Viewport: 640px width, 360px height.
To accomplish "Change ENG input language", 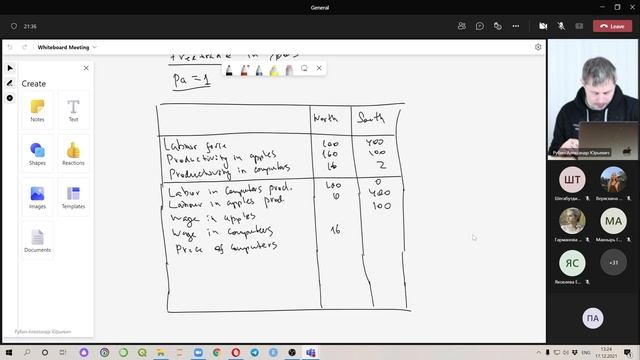I will 586,352.
